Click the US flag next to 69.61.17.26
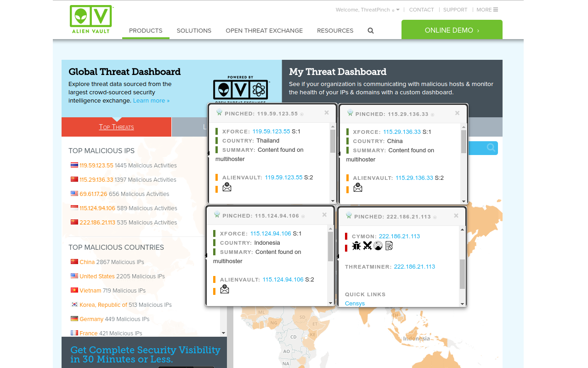The height and width of the screenshot is (368, 588). tap(74, 194)
